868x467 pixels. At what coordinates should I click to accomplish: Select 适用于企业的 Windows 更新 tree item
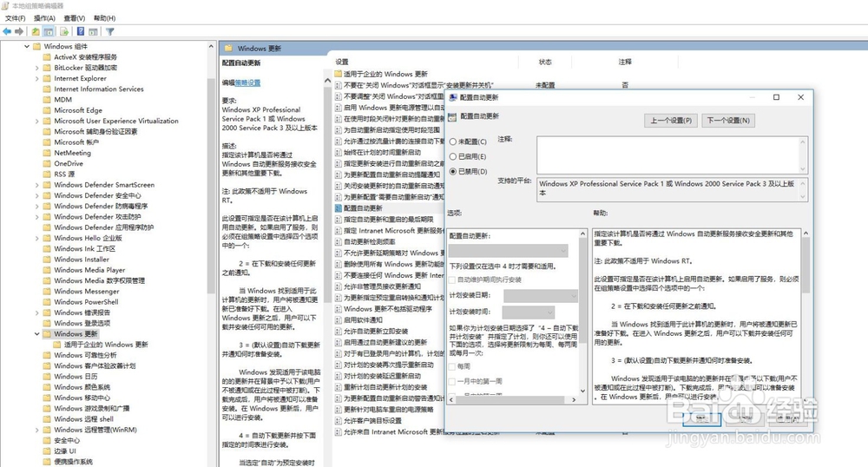pos(106,344)
